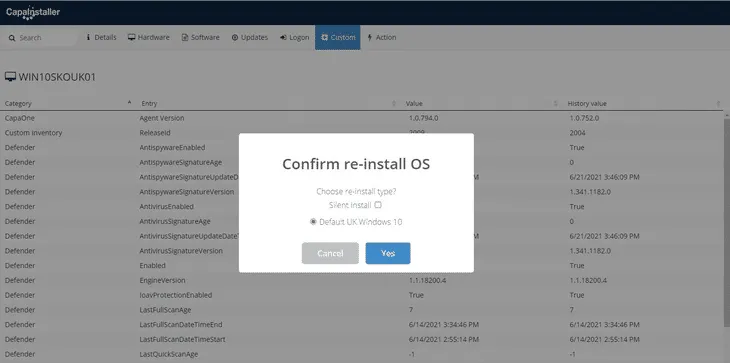This screenshot has height=363, width=730.
Task: Click the search magnifier icon
Action: [x=12, y=38]
